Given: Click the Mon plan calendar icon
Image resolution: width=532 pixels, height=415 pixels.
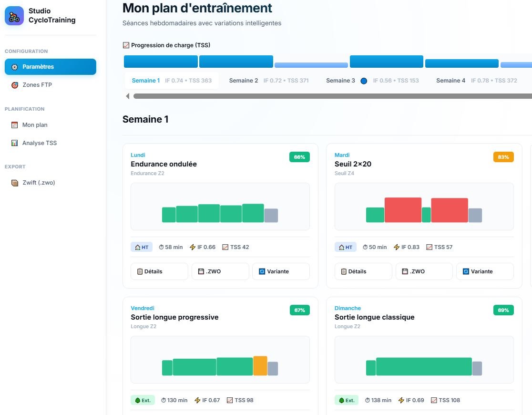Looking at the screenshot, I should (14, 125).
